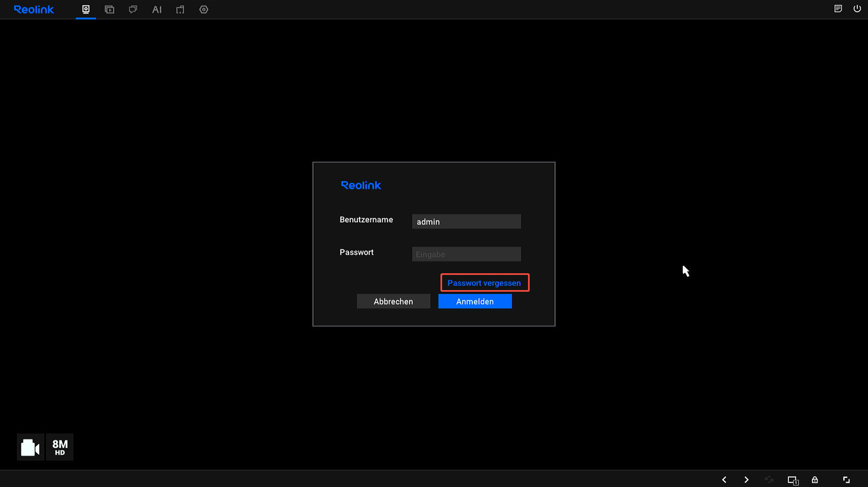Click the auto-rotate sequence icon

(x=769, y=480)
